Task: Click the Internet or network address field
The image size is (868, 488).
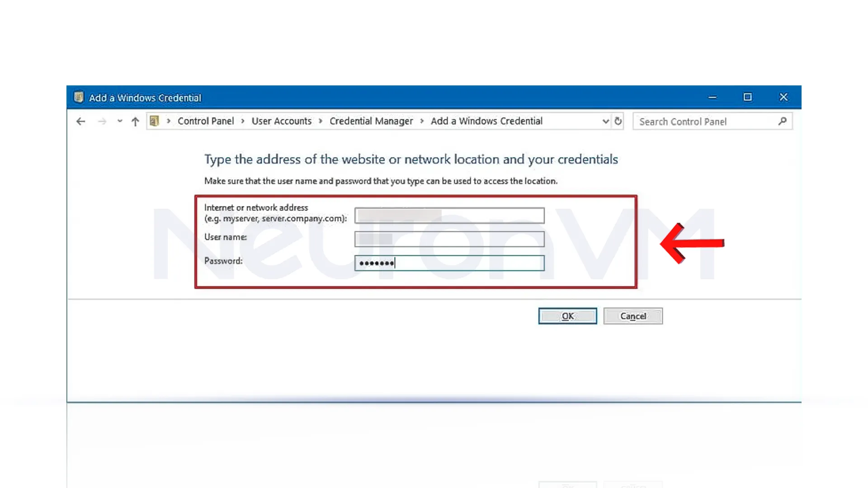Action: coord(449,215)
